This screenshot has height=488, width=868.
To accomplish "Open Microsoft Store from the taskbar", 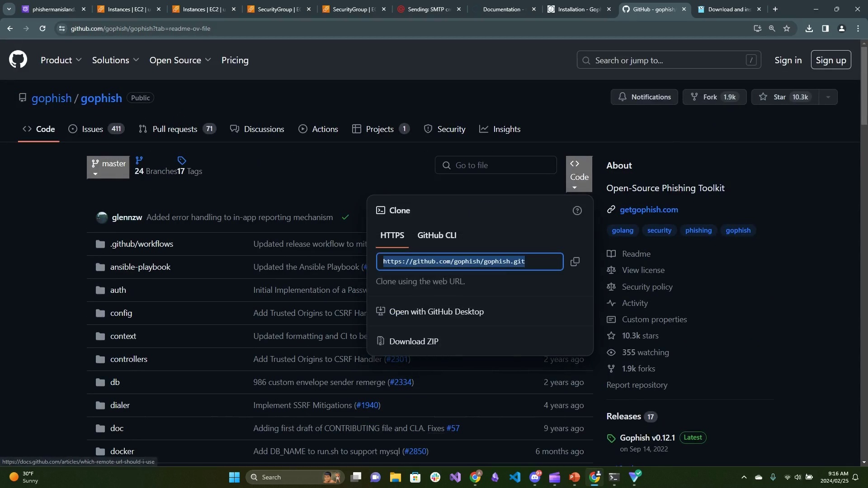I will tap(415, 477).
